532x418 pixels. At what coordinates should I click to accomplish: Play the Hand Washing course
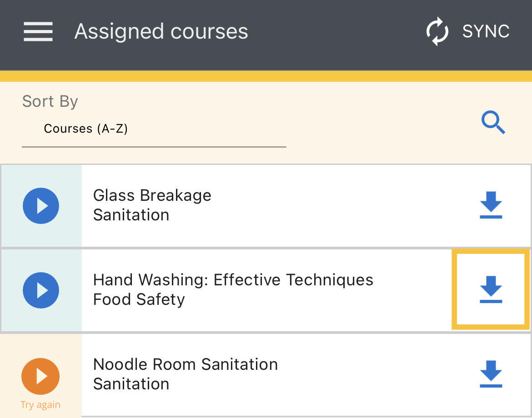coord(41,290)
